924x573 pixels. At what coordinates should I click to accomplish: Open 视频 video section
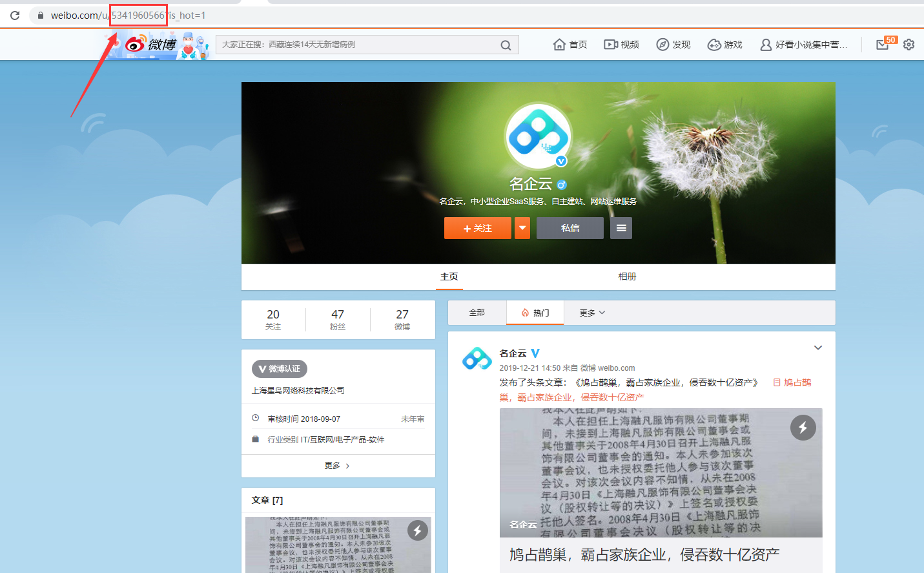coord(621,45)
